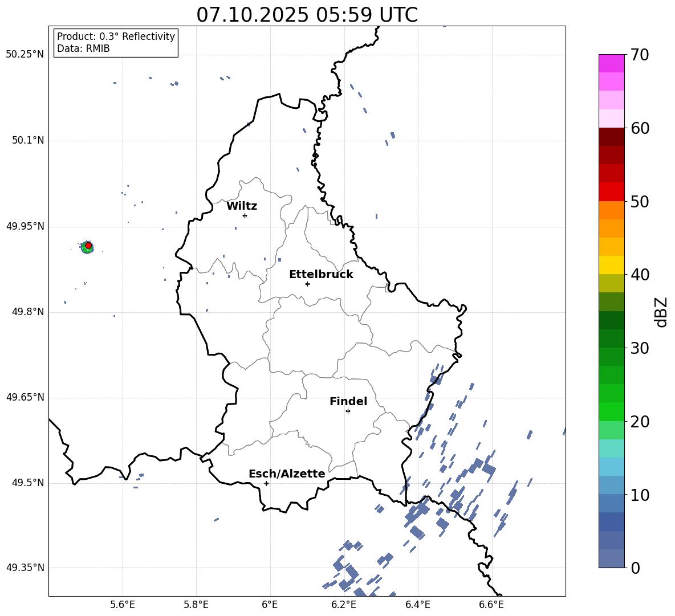Image resolution: width=675 pixels, height=616 pixels.
Task: Click the orange colorbar segment below 50
Action: tap(611, 210)
